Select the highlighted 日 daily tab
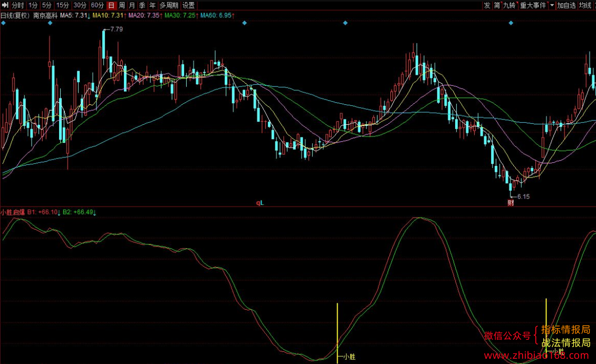The height and width of the screenshot is (364, 596). [111, 5]
